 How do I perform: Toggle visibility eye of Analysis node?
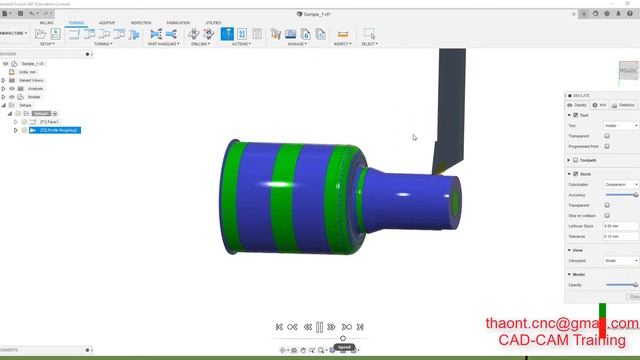tap(12, 89)
